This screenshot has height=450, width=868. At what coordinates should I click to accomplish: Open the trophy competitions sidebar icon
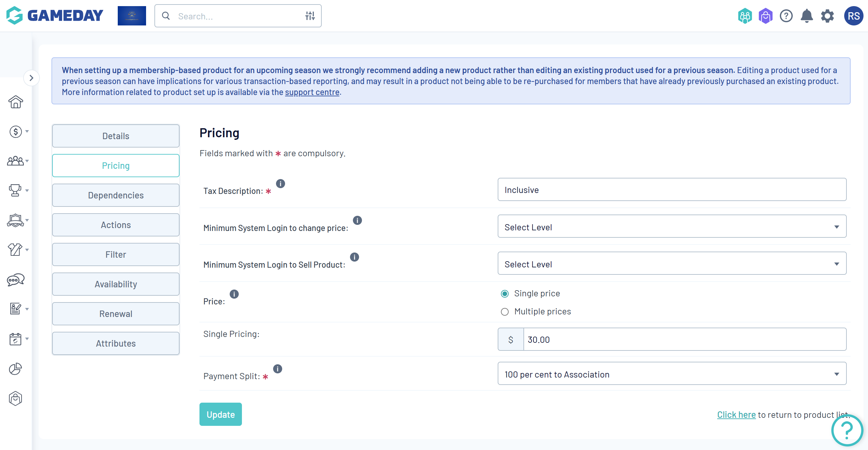click(x=15, y=191)
